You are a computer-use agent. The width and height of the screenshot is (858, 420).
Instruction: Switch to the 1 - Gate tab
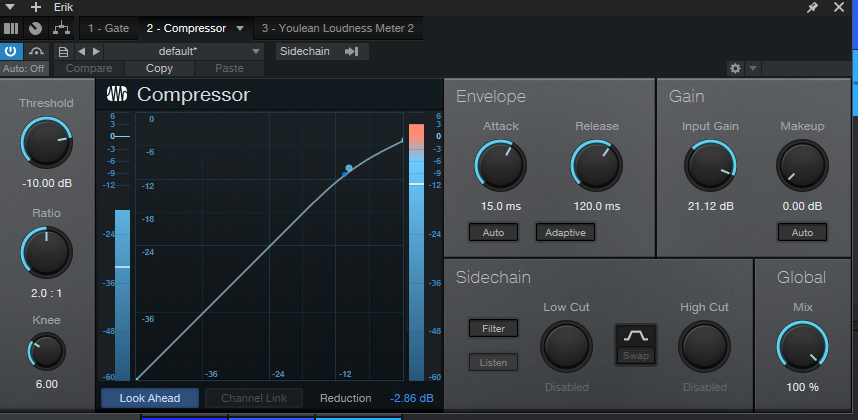click(x=108, y=28)
